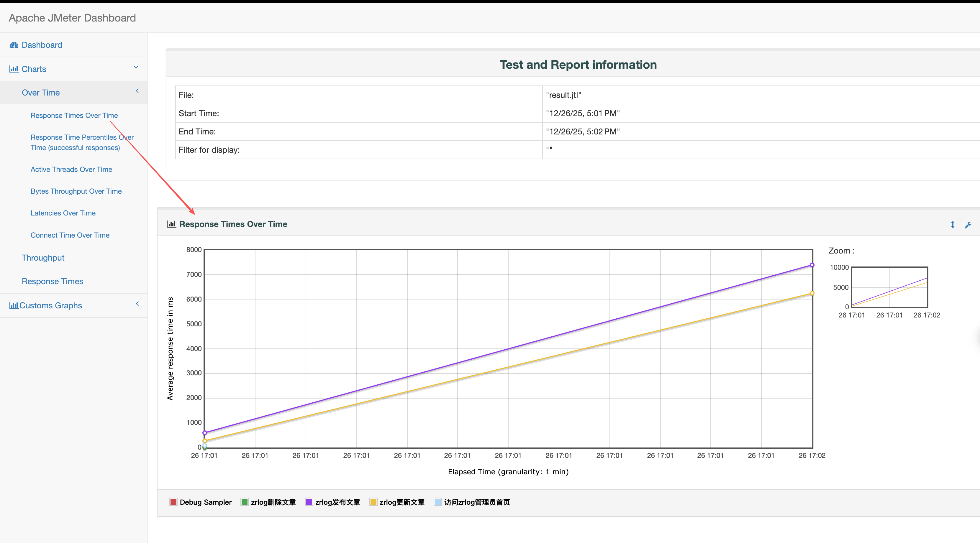This screenshot has height=543, width=980.
Task: Click the yellow data point at the end of the line
Action: [x=812, y=293]
